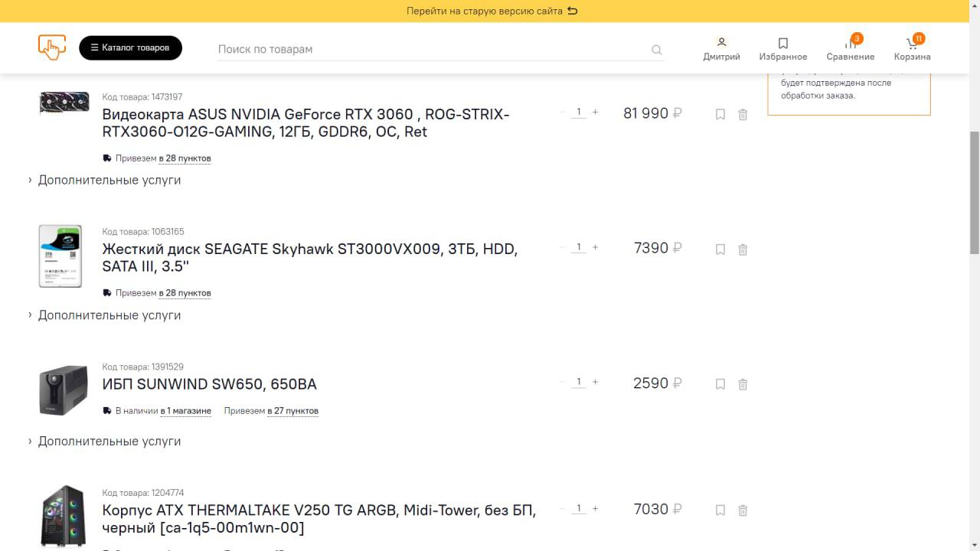The width and height of the screenshot is (980, 551).
Task: Increase quantity of SEAGATE Skyhawk drive
Action: coord(595,247)
